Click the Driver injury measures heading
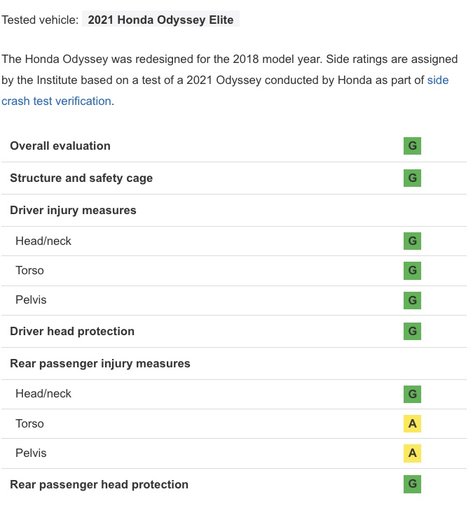 coord(73,210)
